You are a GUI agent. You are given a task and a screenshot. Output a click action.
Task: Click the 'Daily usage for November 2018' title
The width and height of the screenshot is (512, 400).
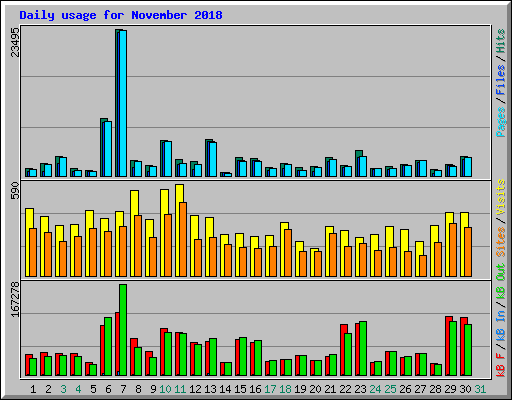[121, 15]
